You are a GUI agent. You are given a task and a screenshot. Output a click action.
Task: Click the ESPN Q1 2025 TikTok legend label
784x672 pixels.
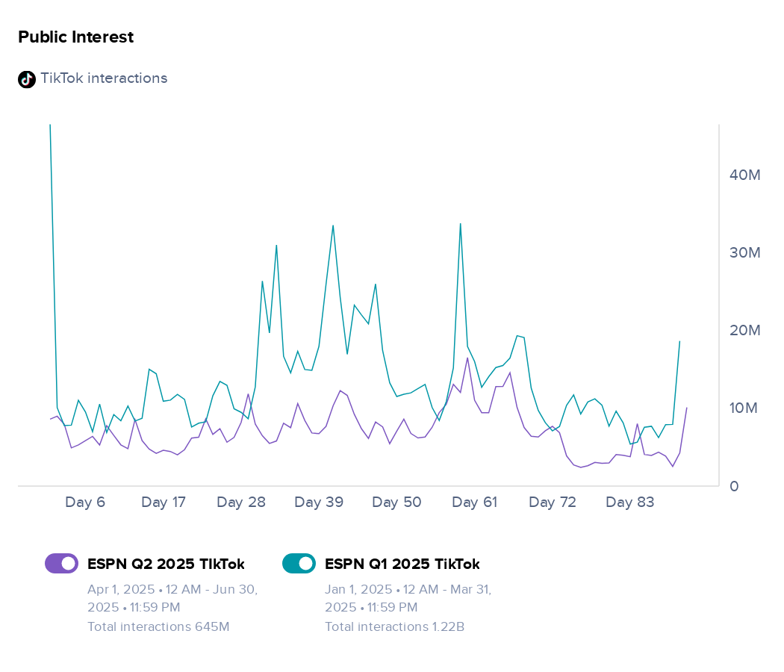(x=402, y=564)
